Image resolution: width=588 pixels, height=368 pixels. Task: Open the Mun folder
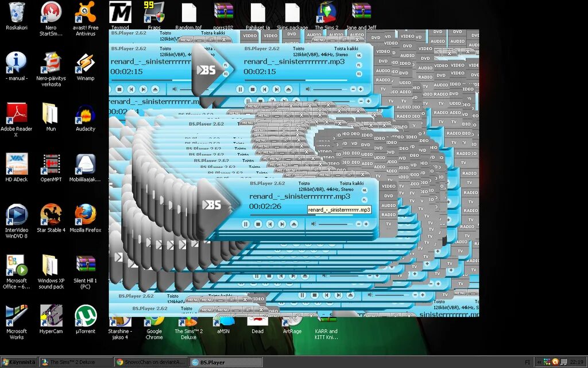(x=51, y=117)
